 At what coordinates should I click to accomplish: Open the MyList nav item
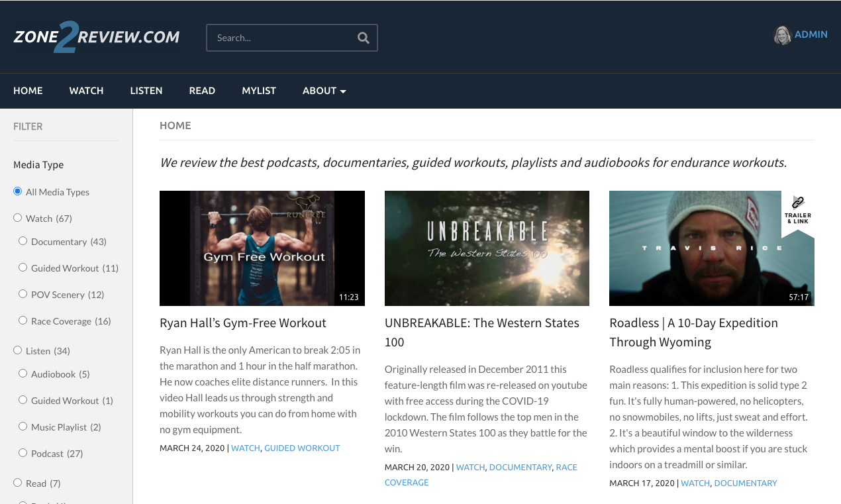259,91
